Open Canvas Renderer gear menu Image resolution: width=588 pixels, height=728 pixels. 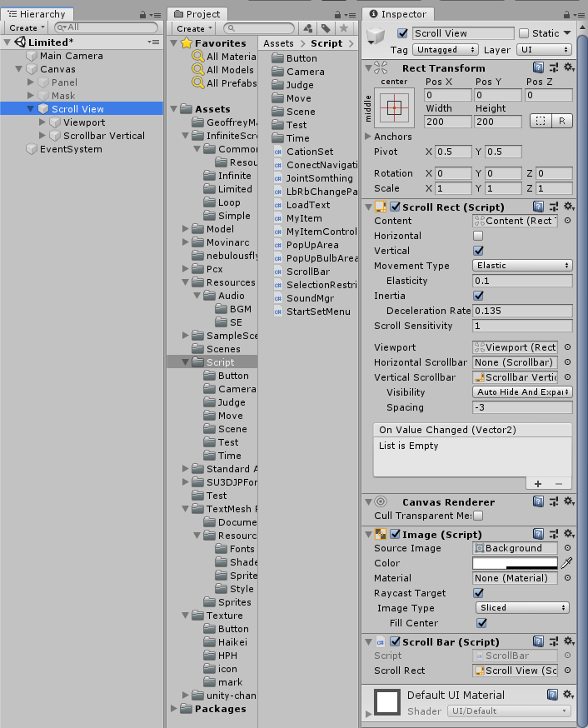(x=569, y=501)
